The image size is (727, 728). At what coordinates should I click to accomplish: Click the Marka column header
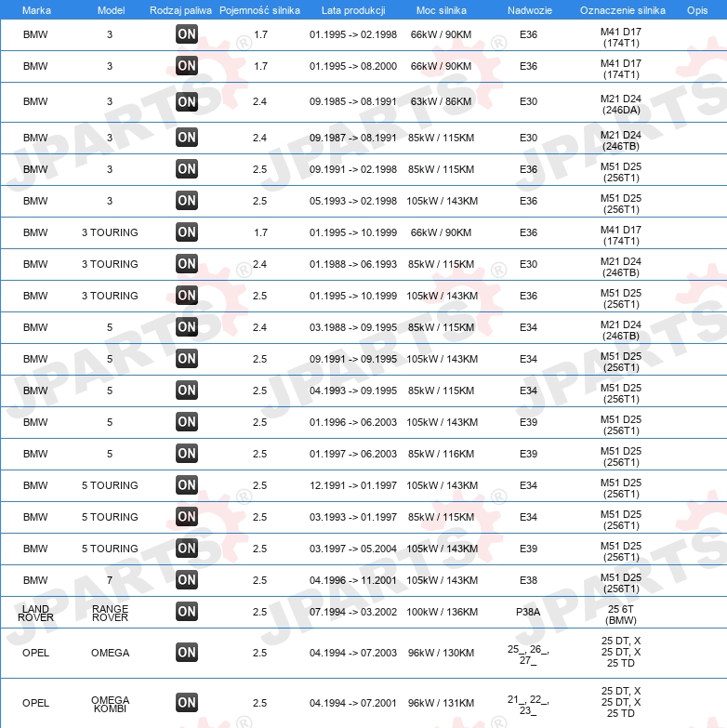pos(36,10)
